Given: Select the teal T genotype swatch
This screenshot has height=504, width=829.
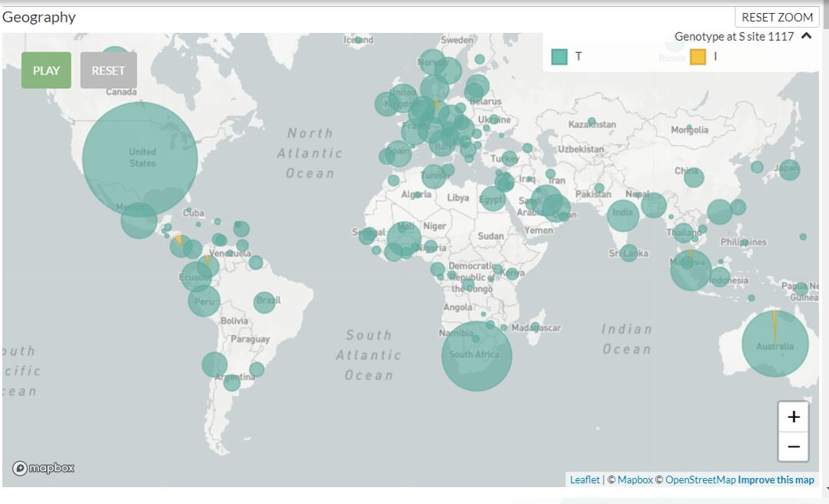Looking at the screenshot, I should [x=559, y=57].
